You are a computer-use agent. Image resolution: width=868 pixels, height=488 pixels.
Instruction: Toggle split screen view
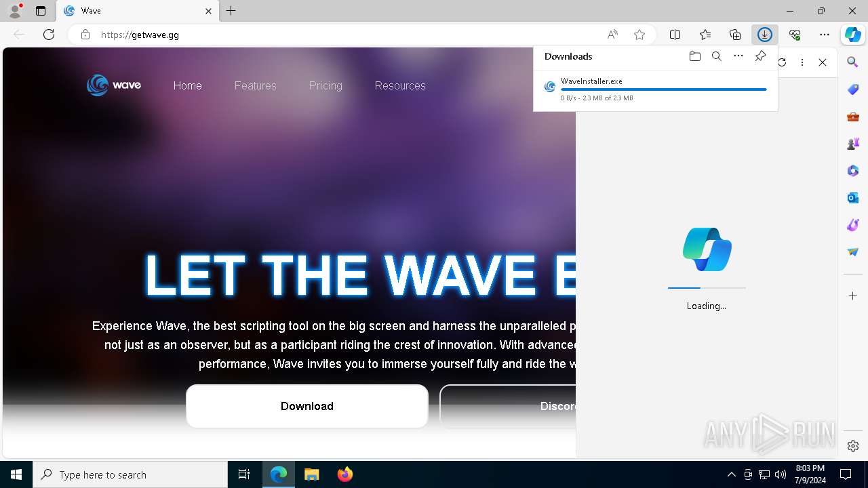[x=675, y=35]
